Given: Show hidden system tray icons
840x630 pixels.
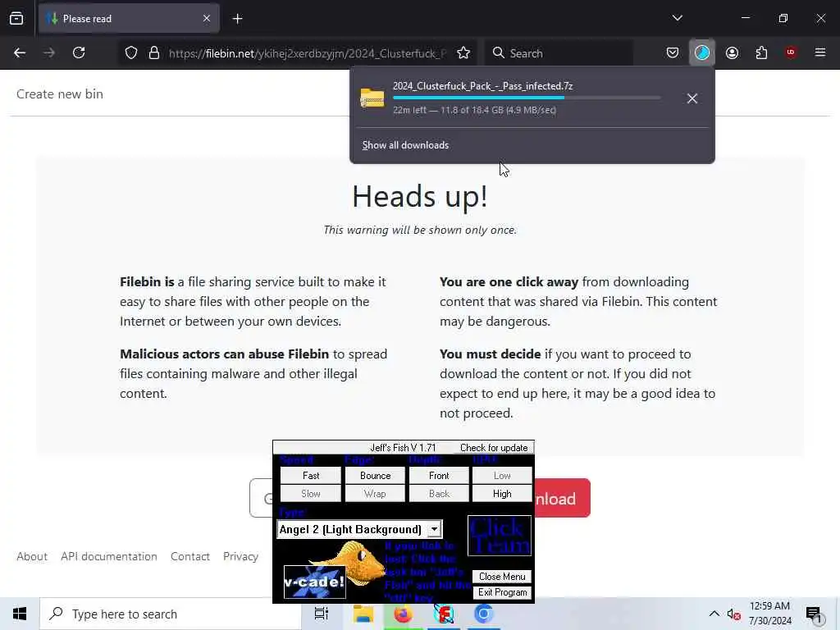Looking at the screenshot, I should (714, 614).
